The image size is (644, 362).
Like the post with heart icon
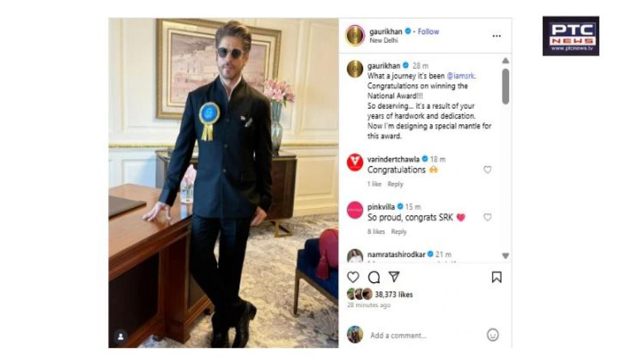[353, 277]
